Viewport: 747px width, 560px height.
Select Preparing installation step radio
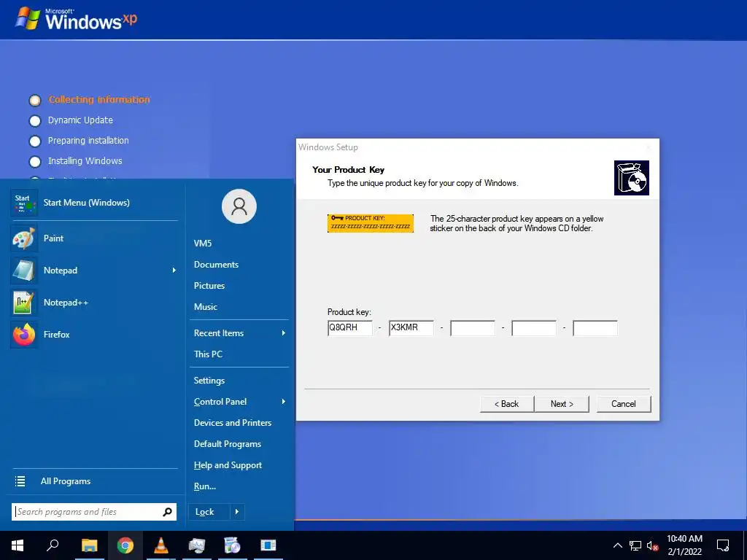(x=35, y=141)
